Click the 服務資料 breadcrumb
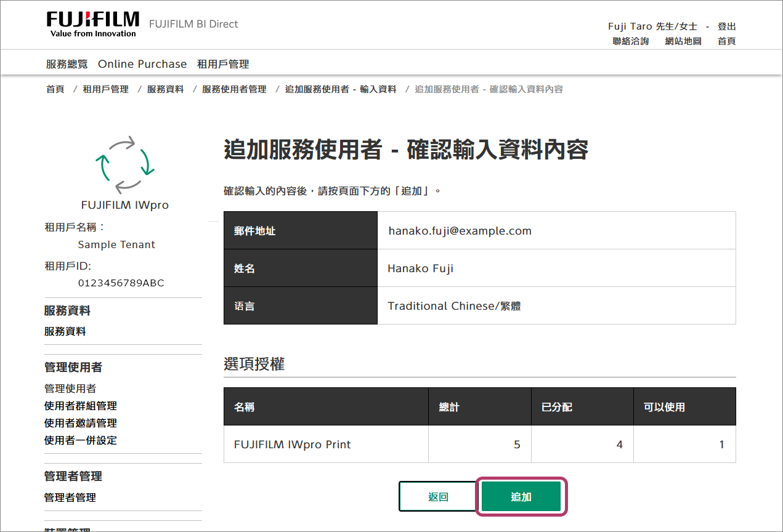This screenshot has height=532, width=783. pos(165,89)
